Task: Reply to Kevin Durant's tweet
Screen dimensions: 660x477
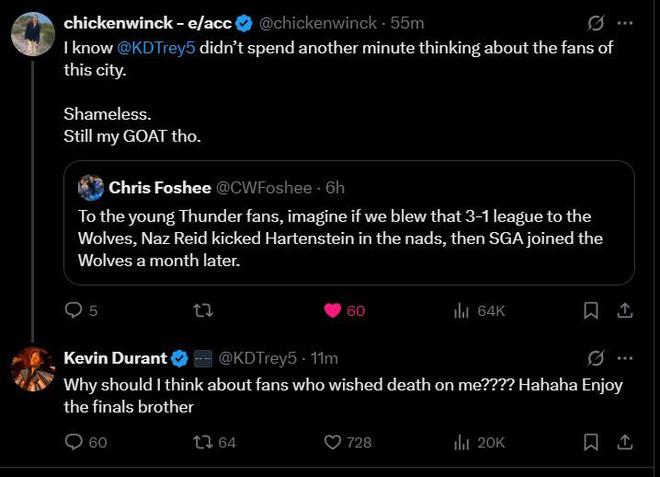Action: pos(74,442)
